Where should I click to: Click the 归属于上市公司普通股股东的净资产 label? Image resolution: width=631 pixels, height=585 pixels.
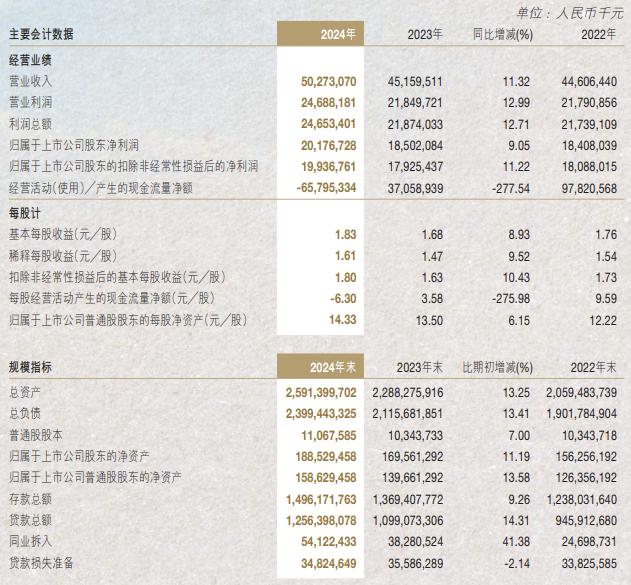tap(95, 477)
